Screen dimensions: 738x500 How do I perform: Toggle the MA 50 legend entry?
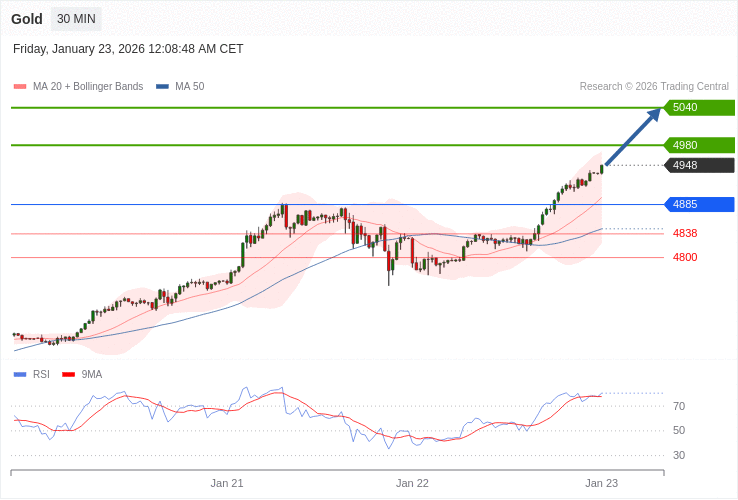coord(189,87)
